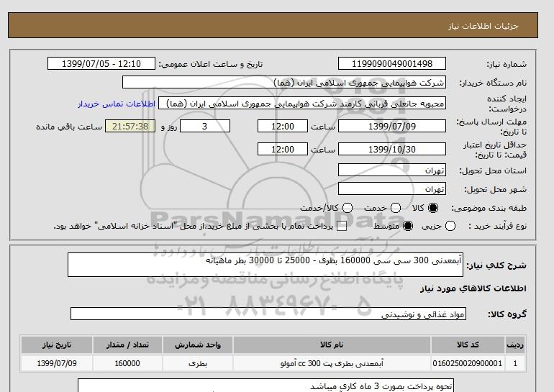This screenshot has height=392, width=554.
Task: Click row number 1 cell
Action: [x=515, y=363]
